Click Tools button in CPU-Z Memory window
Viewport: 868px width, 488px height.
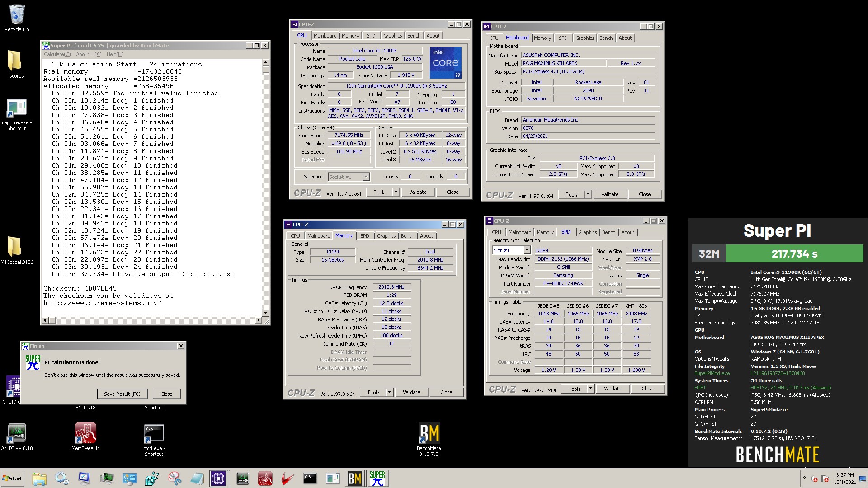[373, 392]
